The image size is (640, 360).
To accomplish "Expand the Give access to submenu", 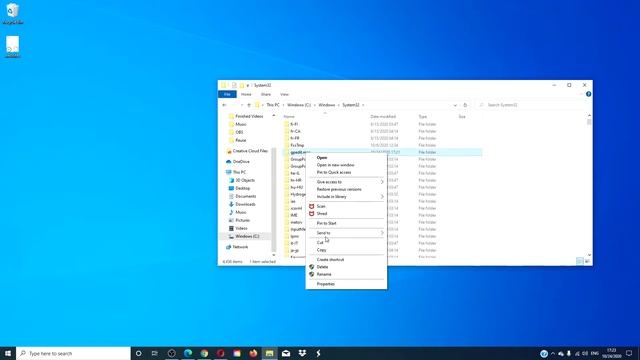I will click(x=346, y=182).
